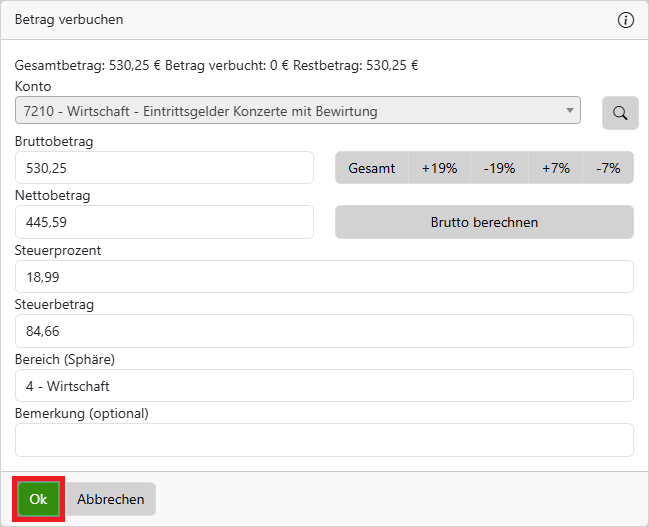Focus the Bruttobetrag input field
649x527 pixels.
164,168
